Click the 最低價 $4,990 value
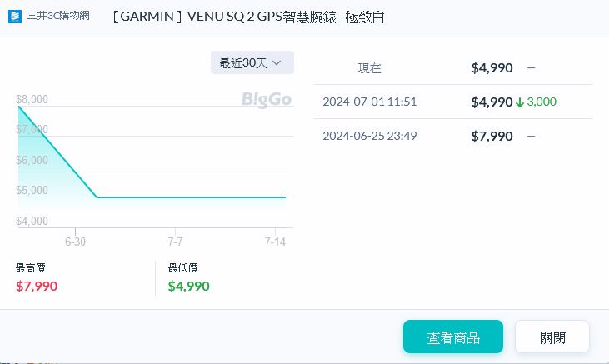 [188, 287]
